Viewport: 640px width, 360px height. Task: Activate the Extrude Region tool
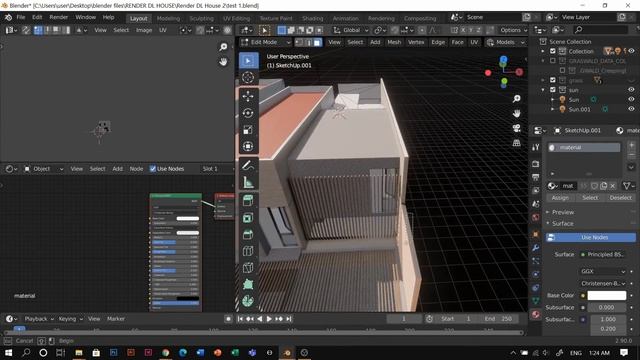(x=248, y=201)
